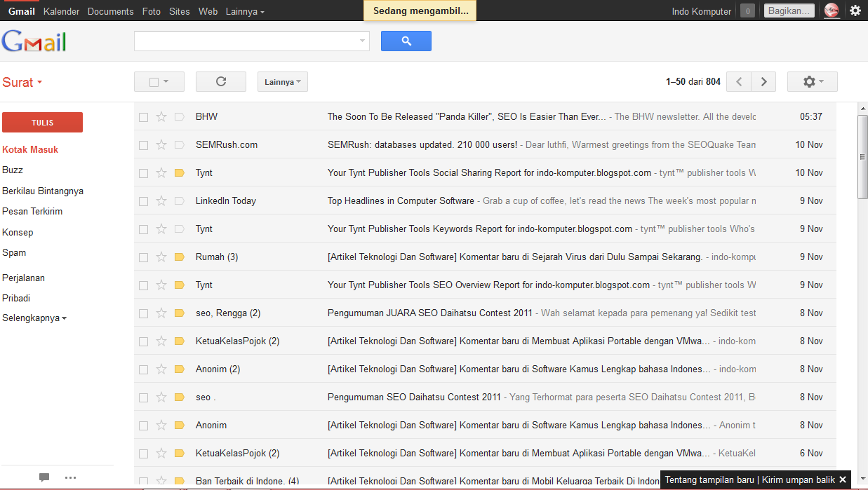This screenshot has width=868, height=490.
Task: Open the Lainnya dropdown above the email list
Action: pyautogui.click(x=282, y=81)
